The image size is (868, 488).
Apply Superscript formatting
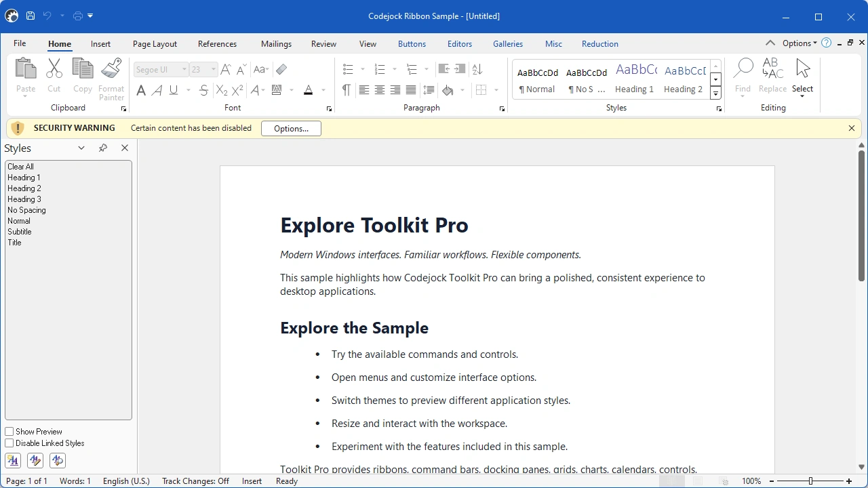(x=237, y=90)
